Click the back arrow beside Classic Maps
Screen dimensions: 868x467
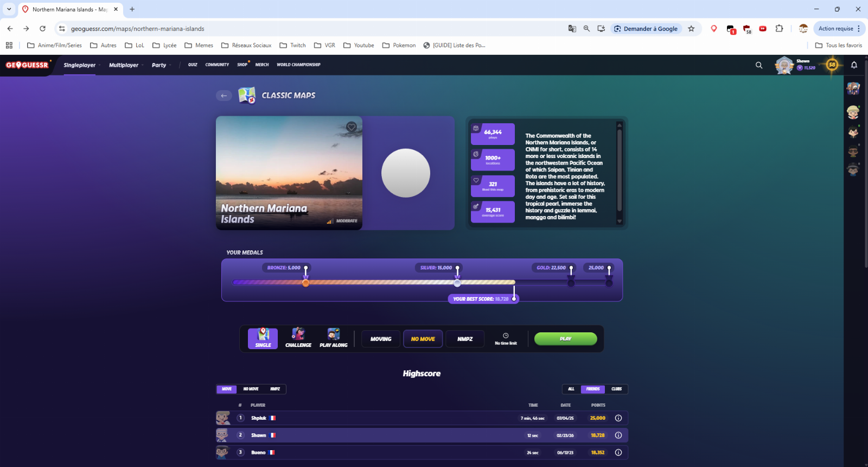[224, 96]
